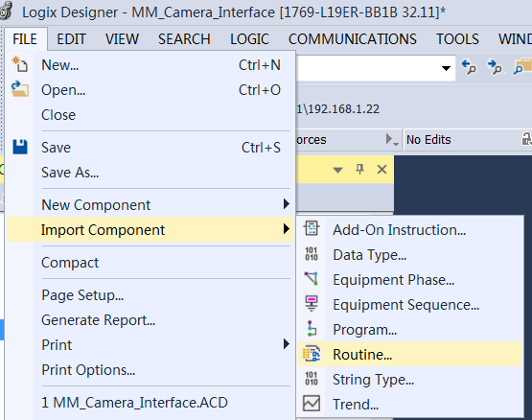The width and height of the screenshot is (532, 420).
Task: Click the find previous search icon
Action: [x=469, y=67]
